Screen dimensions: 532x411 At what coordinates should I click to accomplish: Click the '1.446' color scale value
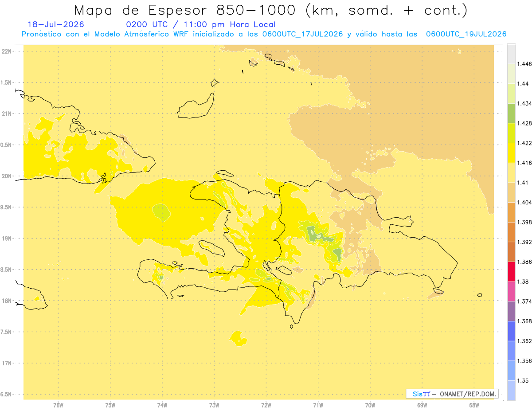pyautogui.click(x=524, y=64)
